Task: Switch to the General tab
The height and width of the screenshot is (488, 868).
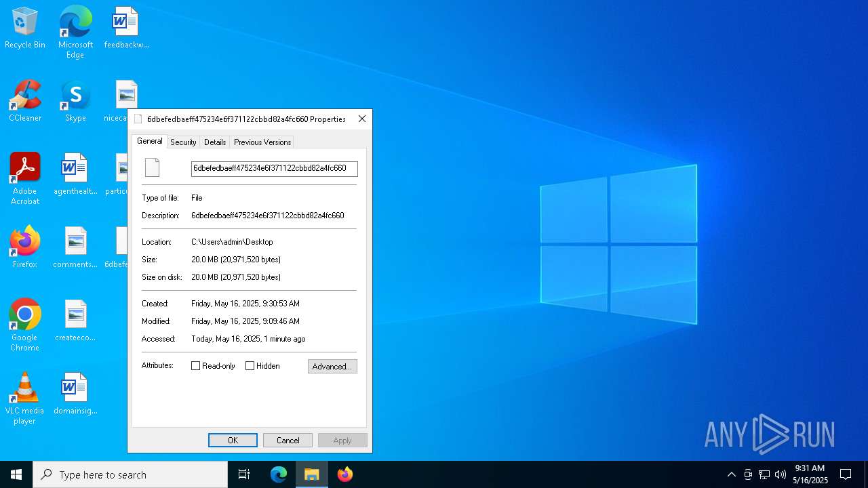Action: pyautogui.click(x=150, y=141)
